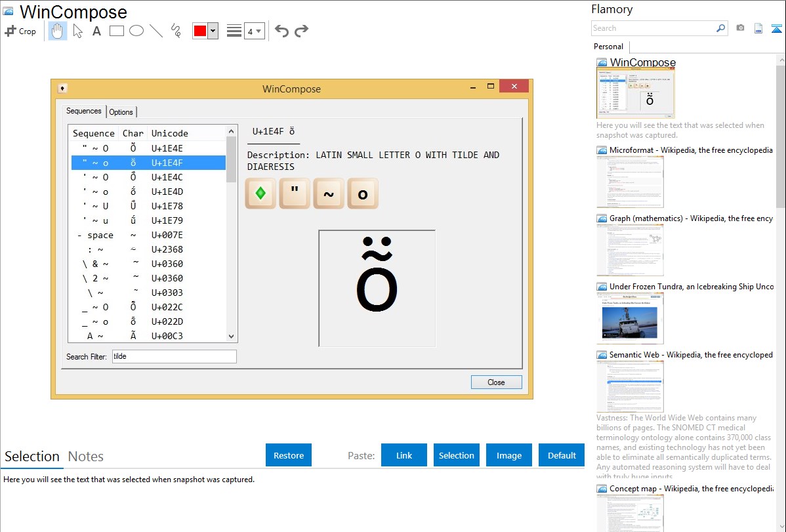
Task: Click the letter o key tile
Action: (363, 194)
